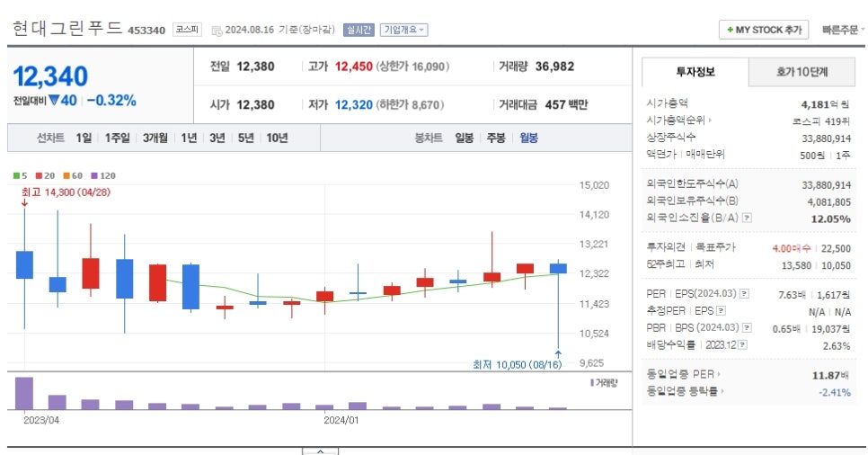
Task: Click the 현대그린푸드 stock title
Action: (x=67, y=28)
